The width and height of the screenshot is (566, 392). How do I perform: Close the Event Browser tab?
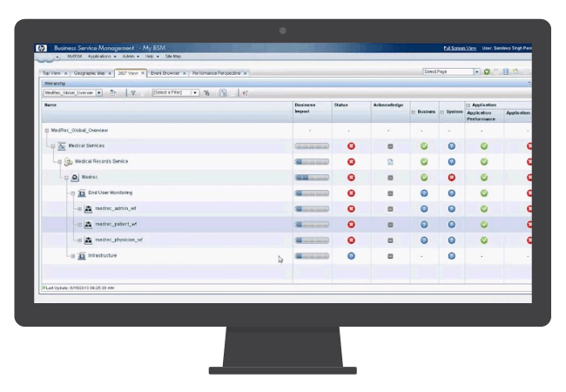click(x=184, y=73)
